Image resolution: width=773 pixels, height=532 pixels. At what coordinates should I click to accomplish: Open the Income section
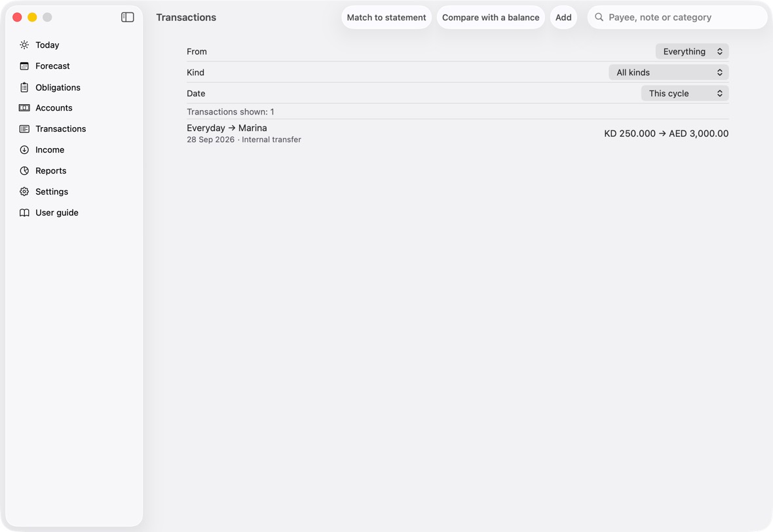50,150
